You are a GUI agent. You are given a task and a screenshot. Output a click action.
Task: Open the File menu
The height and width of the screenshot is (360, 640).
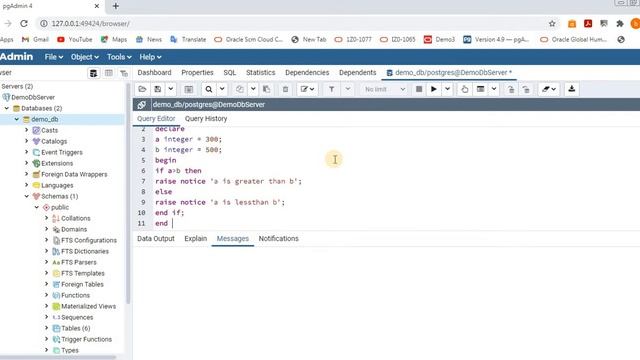point(54,57)
